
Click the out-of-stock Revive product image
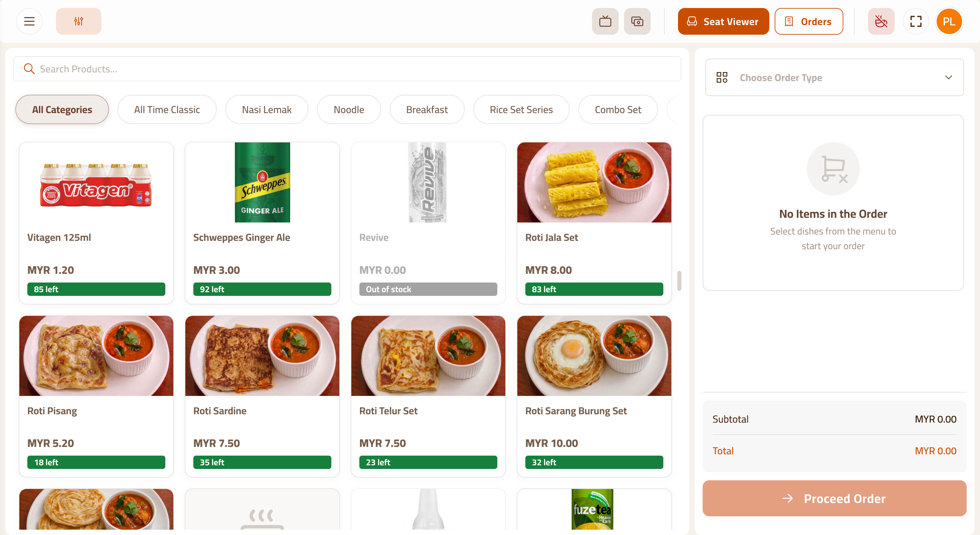click(x=428, y=182)
